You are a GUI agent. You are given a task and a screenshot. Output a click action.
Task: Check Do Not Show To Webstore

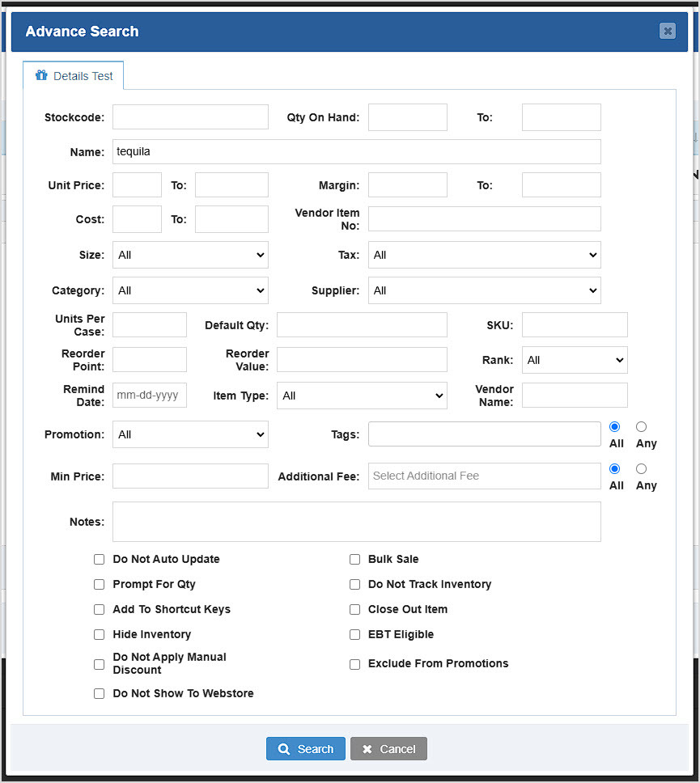click(x=99, y=693)
